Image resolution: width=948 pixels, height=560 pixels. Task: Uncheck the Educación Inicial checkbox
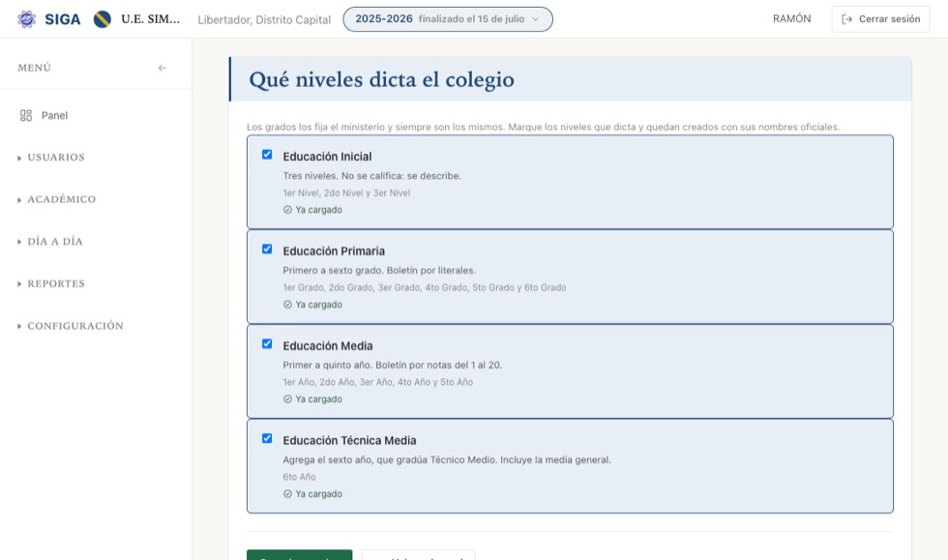tap(267, 154)
